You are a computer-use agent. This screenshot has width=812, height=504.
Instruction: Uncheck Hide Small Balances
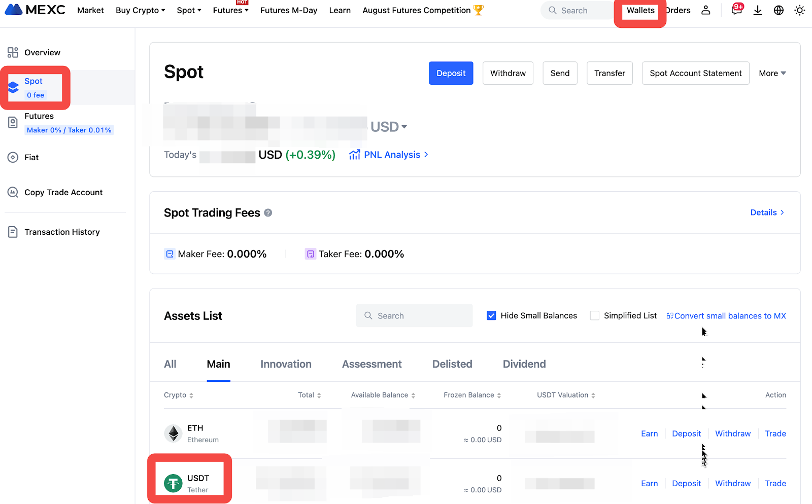coord(491,315)
